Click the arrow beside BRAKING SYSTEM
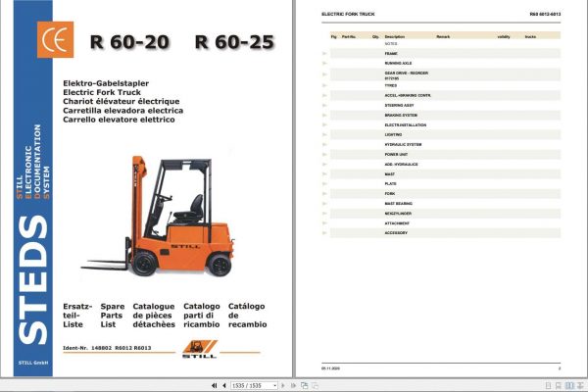 [324, 116]
